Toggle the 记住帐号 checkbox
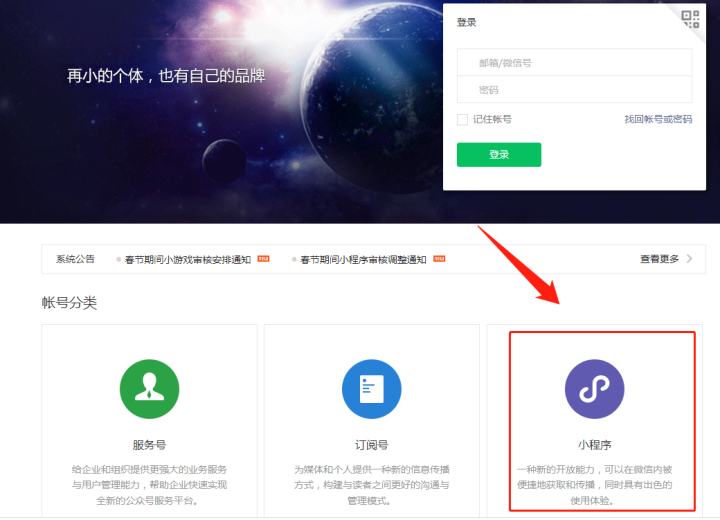The width and height of the screenshot is (720, 520). point(462,119)
